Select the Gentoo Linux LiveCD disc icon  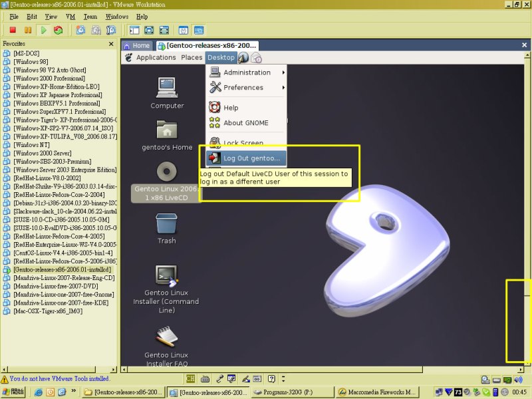pyautogui.click(x=166, y=181)
